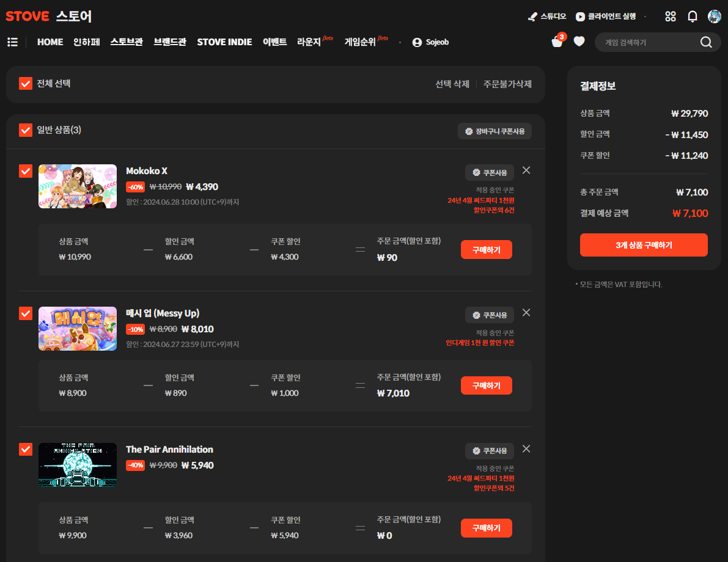Image resolution: width=728 pixels, height=562 pixels.
Task: Open the Mokoko X thumbnail
Action: 78,186
